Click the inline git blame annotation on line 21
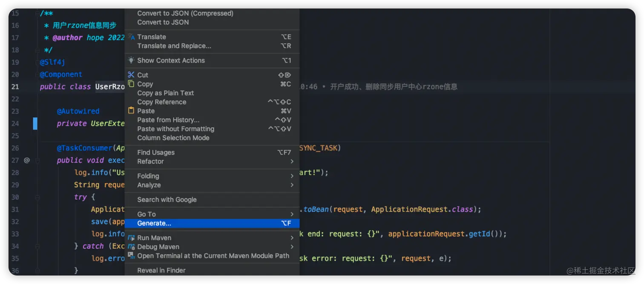The image size is (644, 284). (x=378, y=86)
